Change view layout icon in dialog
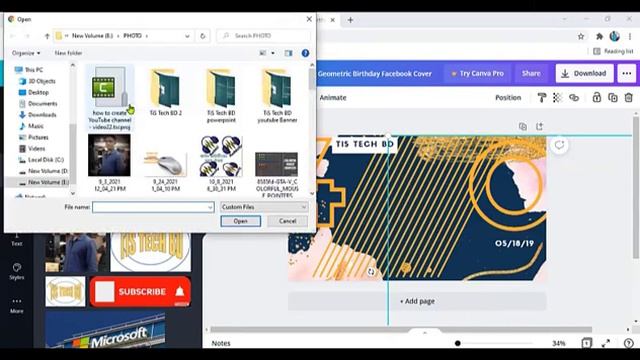 click(x=263, y=53)
